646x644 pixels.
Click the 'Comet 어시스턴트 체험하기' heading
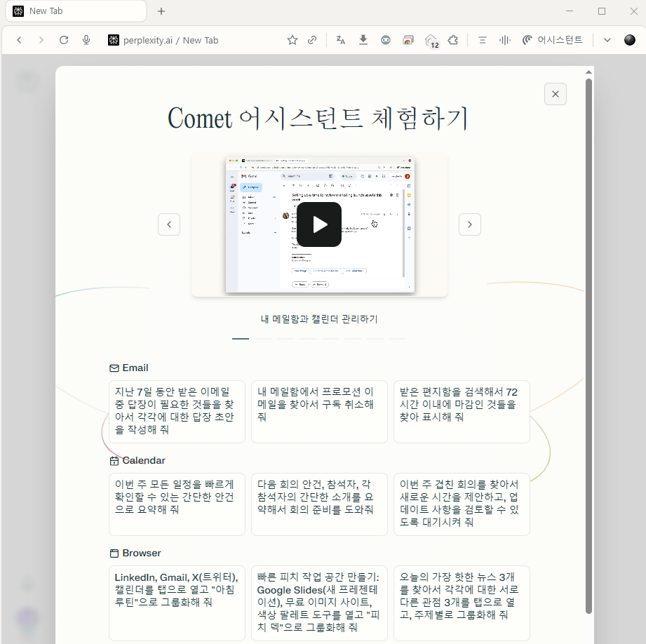tap(318, 119)
